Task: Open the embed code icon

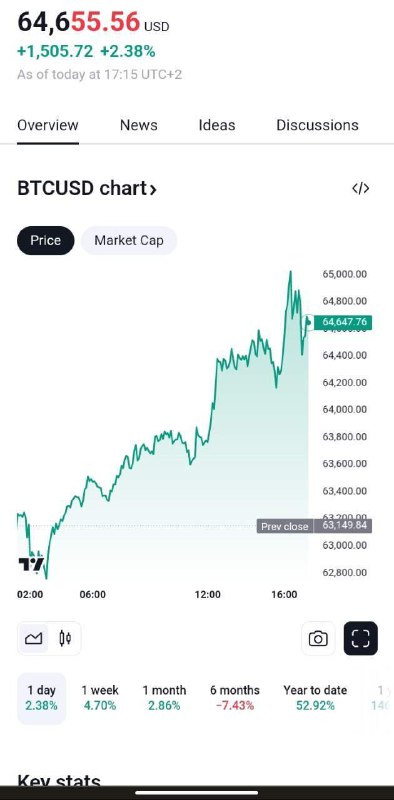Action: 360,188
